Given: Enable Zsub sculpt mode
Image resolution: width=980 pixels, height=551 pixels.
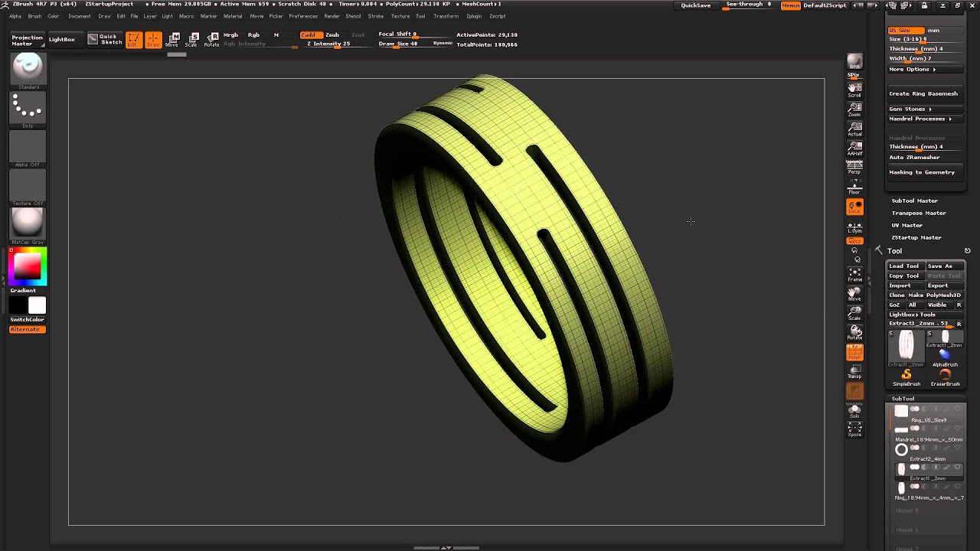Looking at the screenshot, I should pos(332,35).
